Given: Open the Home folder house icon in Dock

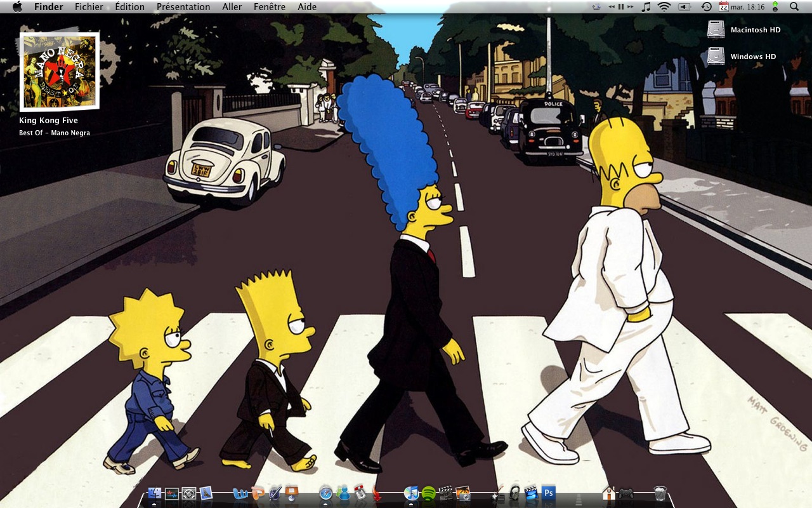Looking at the screenshot, I should coord(609,493).
